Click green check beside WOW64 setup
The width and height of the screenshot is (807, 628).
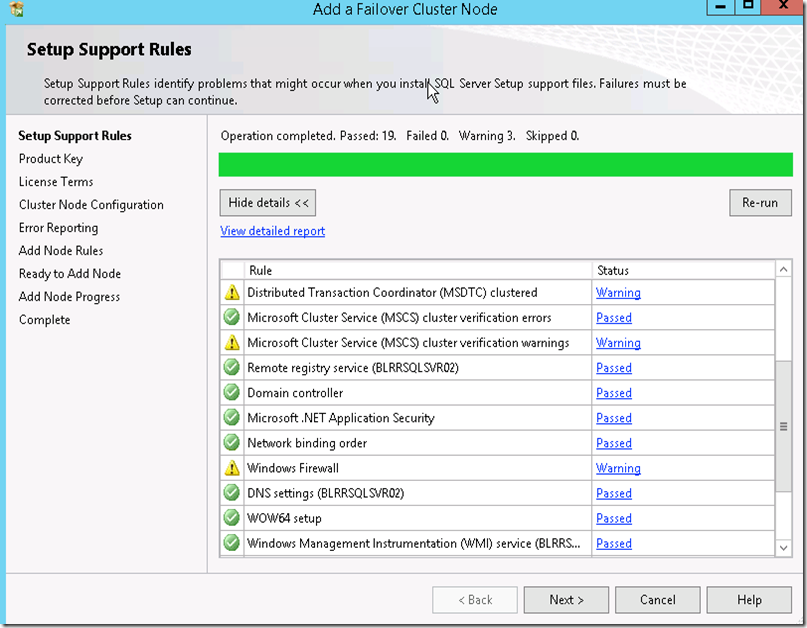pyautogui.click(x=232, y=518)
